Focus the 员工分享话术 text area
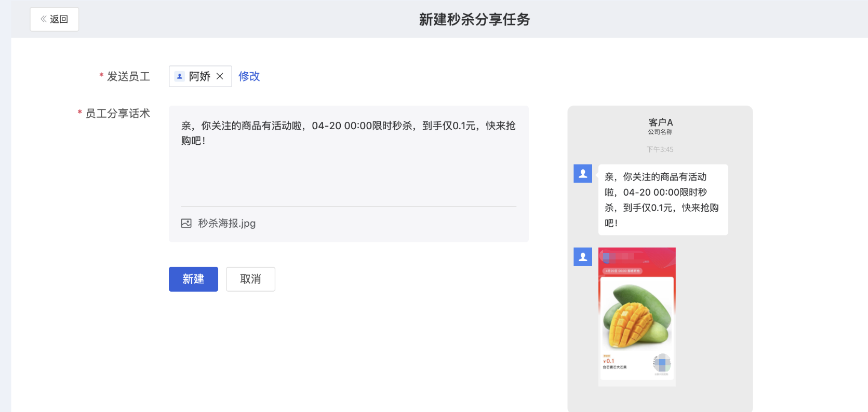868x412 pixels. pyautogui.click(x=349, y=156)
